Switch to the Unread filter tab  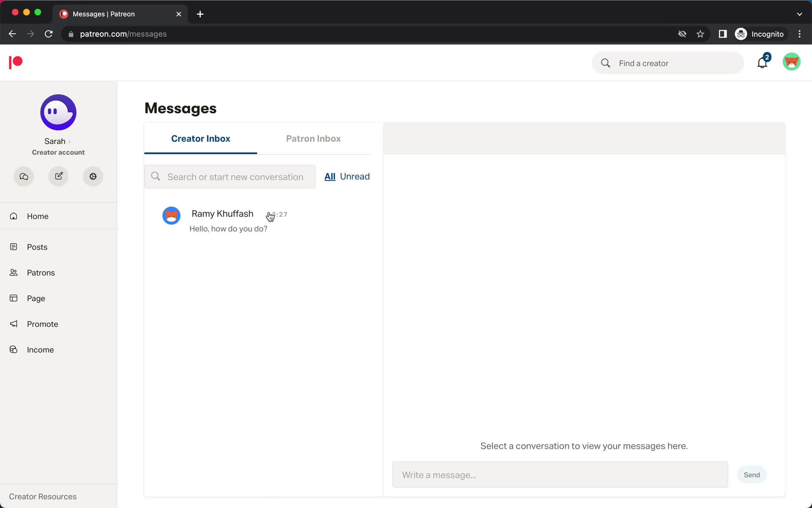(x=354, y=176)
